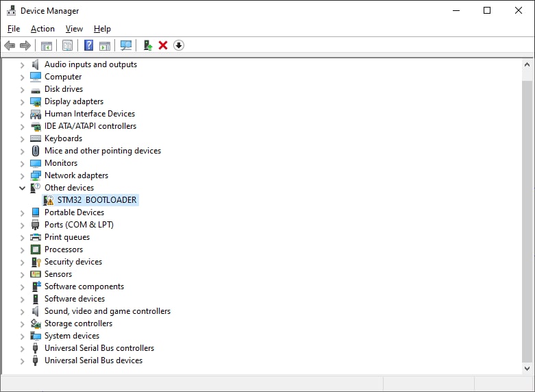Click the Human Interface Devices icon
535x392 pixels.
tap(36, 114)
